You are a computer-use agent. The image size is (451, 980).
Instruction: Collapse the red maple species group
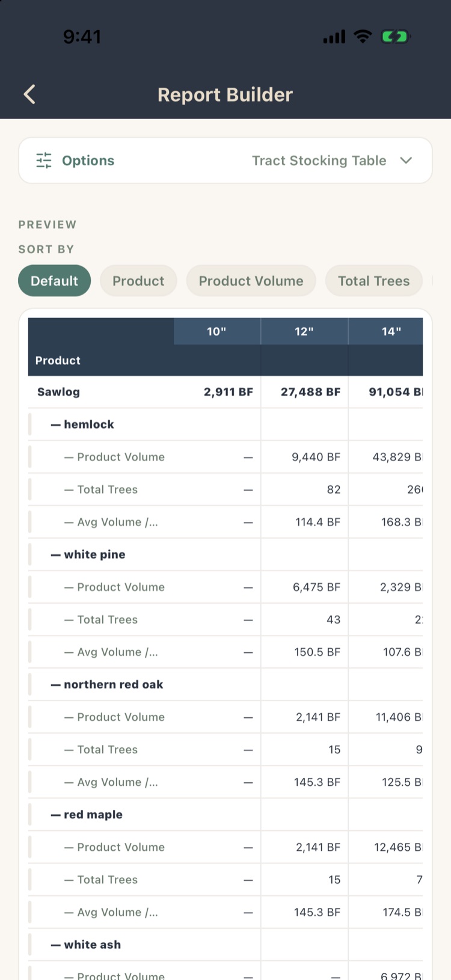pos(87,815)
